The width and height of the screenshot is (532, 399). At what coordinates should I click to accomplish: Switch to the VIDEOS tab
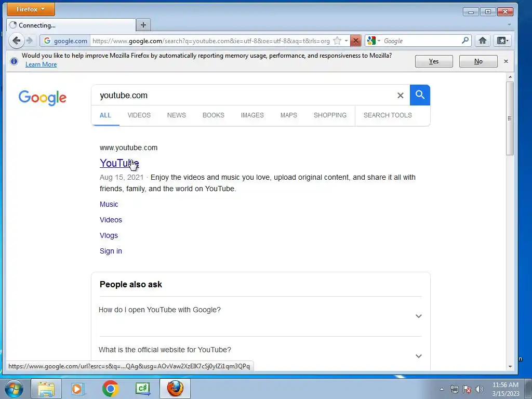click(139, 115)
